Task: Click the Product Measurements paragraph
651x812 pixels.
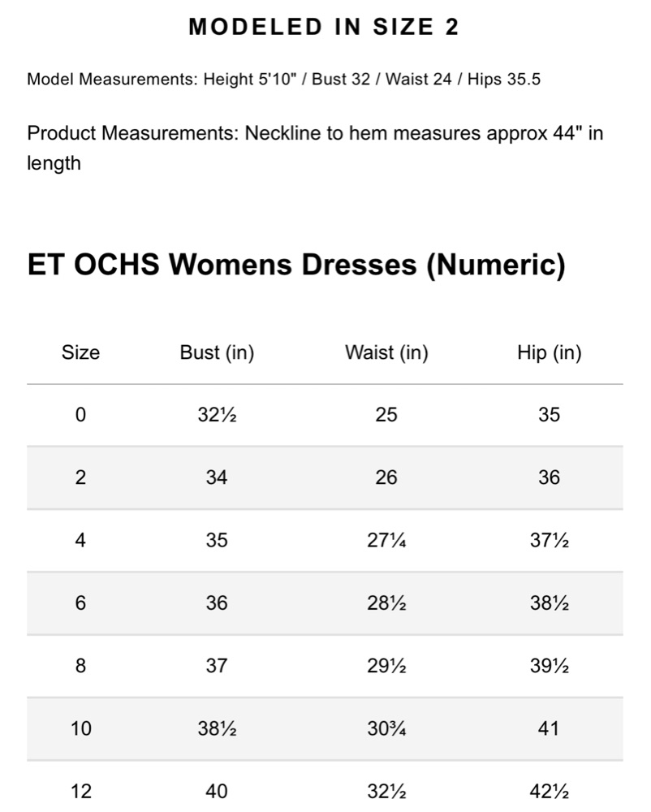Action: pos(315,148)
